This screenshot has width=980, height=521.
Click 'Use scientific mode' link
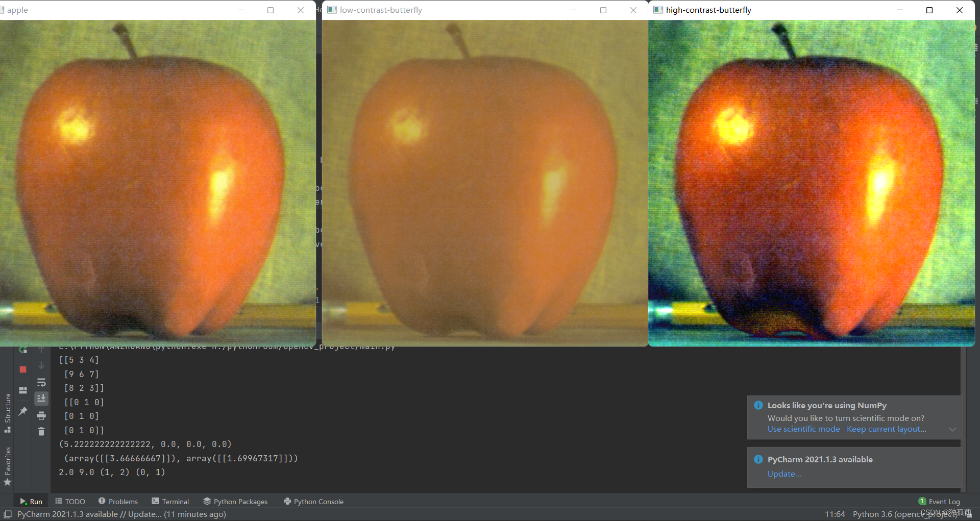coord(803,429)
